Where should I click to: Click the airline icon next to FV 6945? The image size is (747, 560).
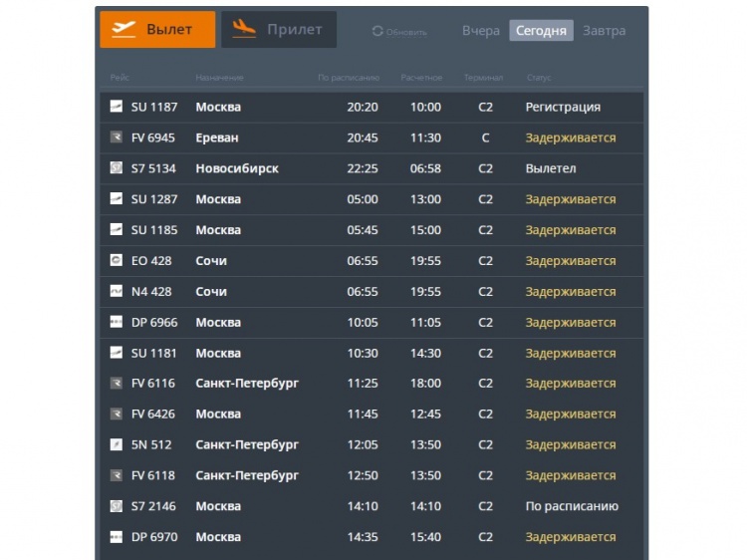point(117,138)
